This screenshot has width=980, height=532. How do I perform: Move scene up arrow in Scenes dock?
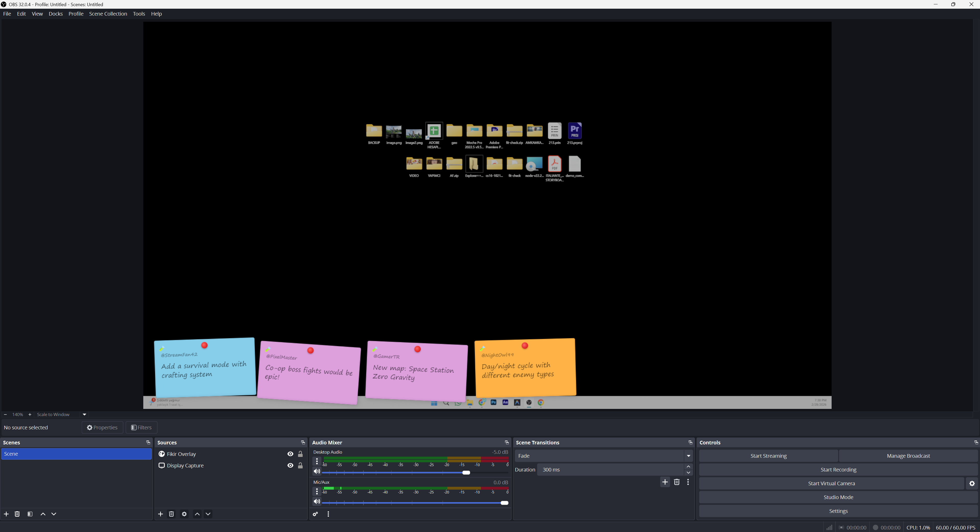coord(43,514)
